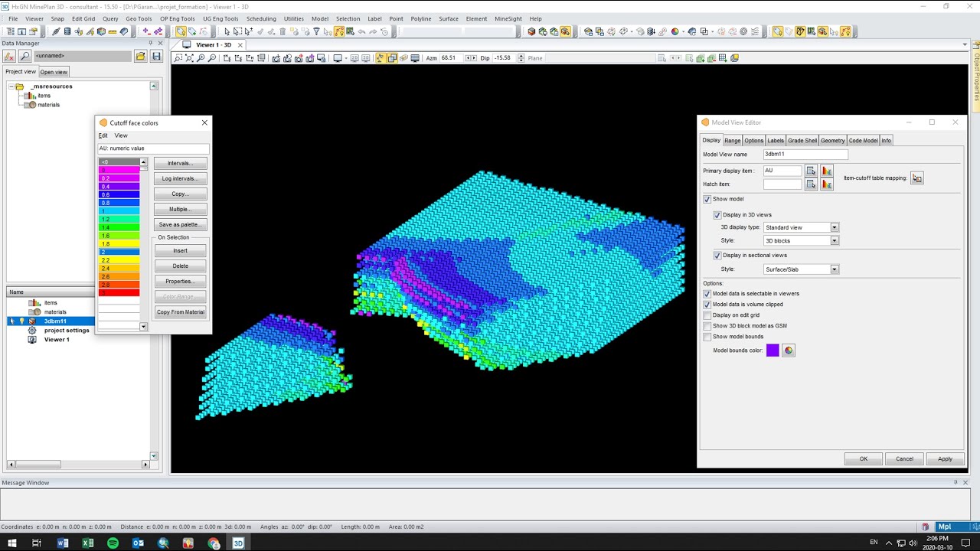The image size is (980, 551).
Task: Switch to the Code Model tab
Action: coord(863,141)
